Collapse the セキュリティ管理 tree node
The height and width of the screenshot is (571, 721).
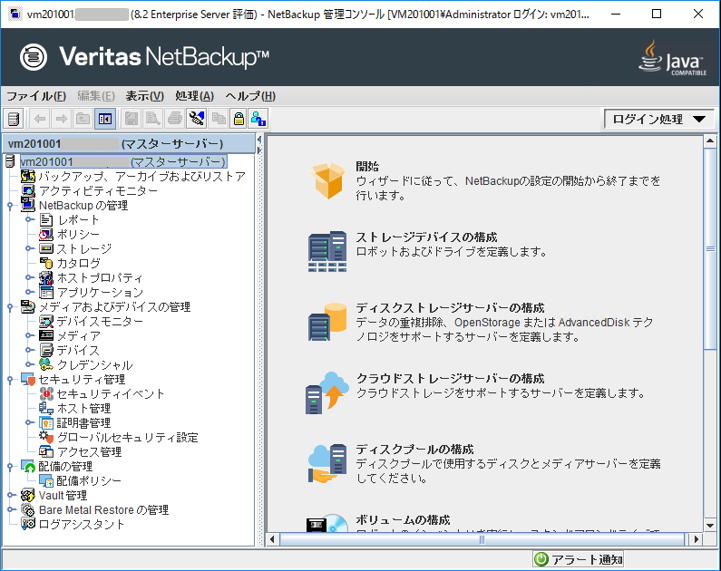[x=10, y=379]
